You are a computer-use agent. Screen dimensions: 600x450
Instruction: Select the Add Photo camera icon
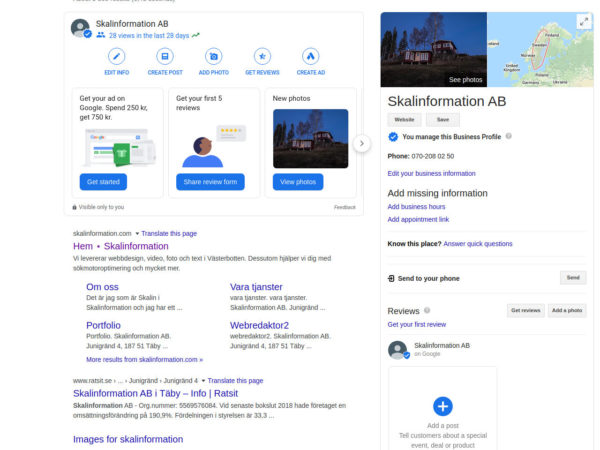coord(214,57)
